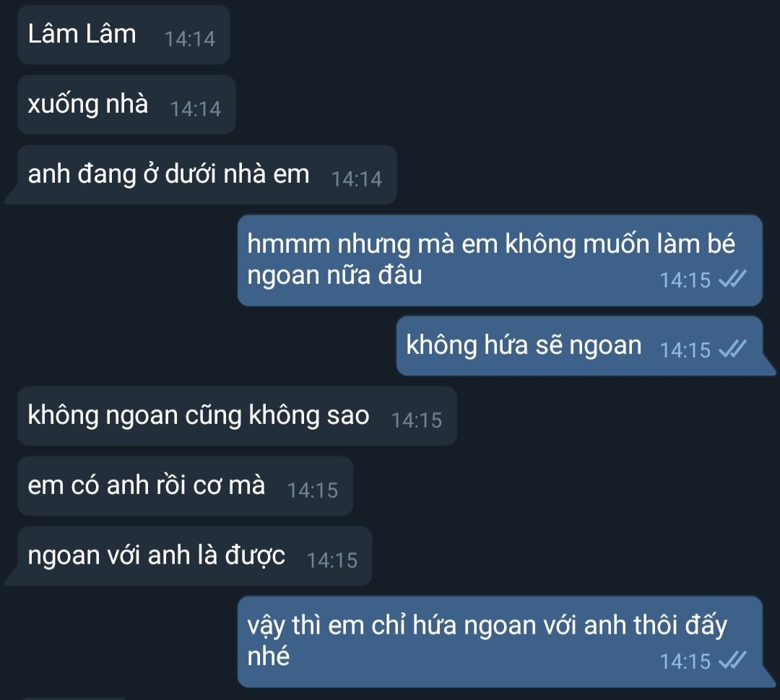
Task: Tap message 'anh đang ở dưới nhà em'
Action: point(207,175)
